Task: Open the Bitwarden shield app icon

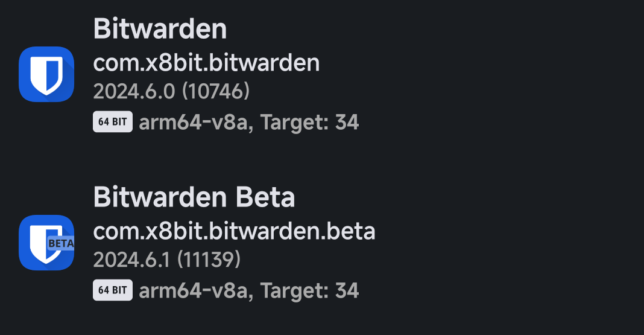Action: [46, 74]
